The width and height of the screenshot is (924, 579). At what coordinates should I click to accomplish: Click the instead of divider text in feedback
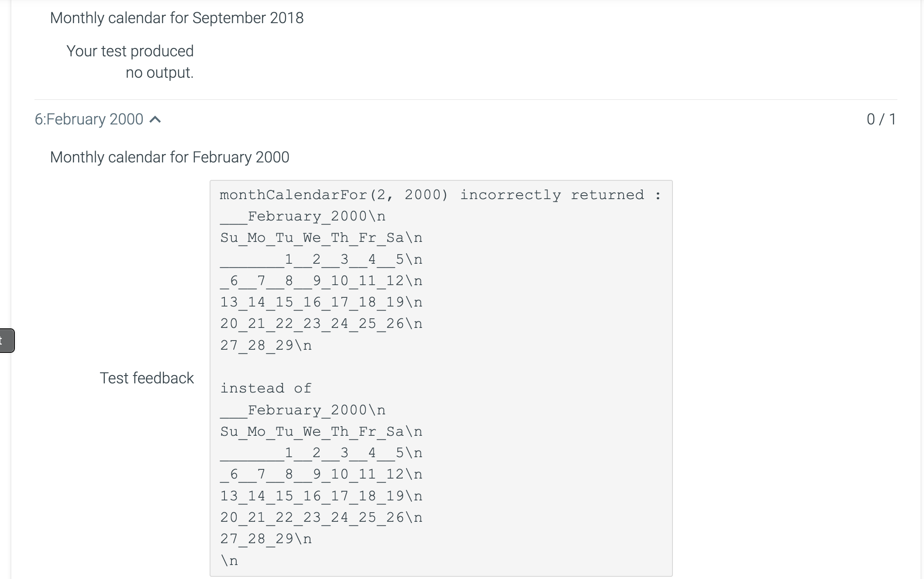[x=265, y=388]
